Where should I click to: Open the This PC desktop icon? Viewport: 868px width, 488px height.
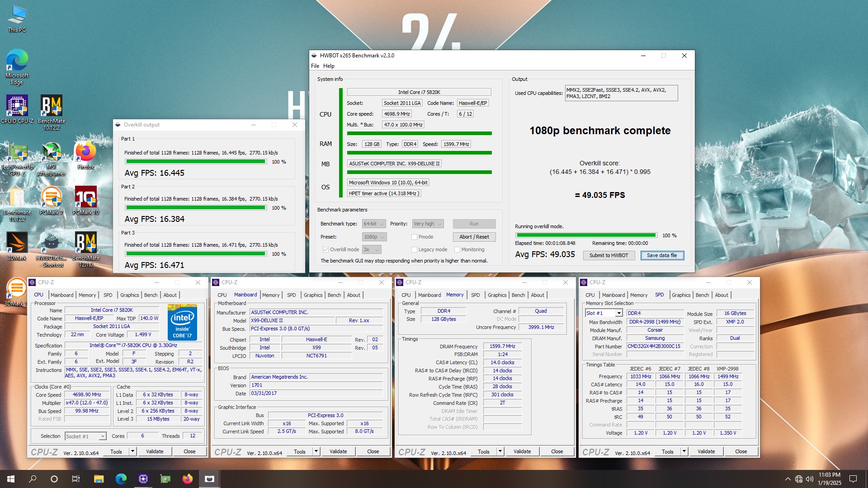pyautogui.click(x=17, y=19)
